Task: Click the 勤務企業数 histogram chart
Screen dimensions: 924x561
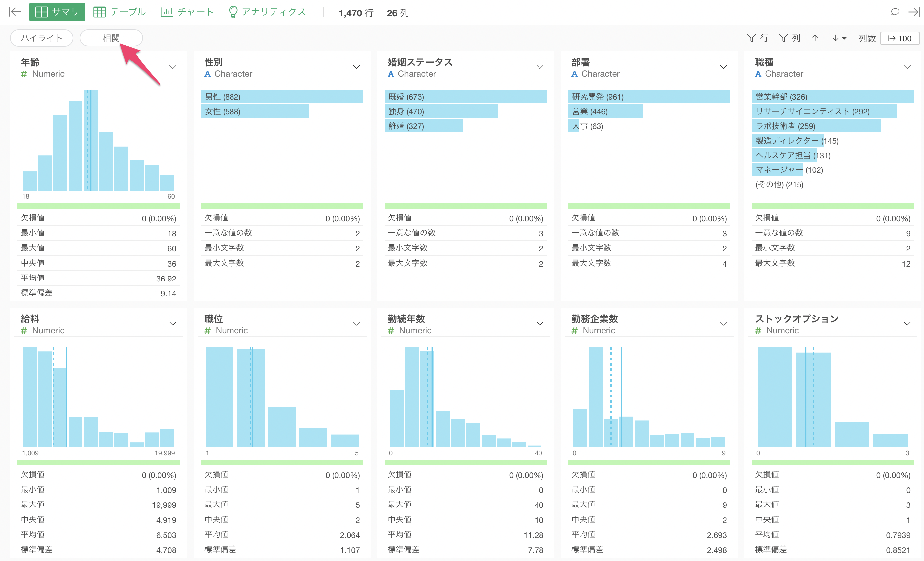Action: click(649, 397)
